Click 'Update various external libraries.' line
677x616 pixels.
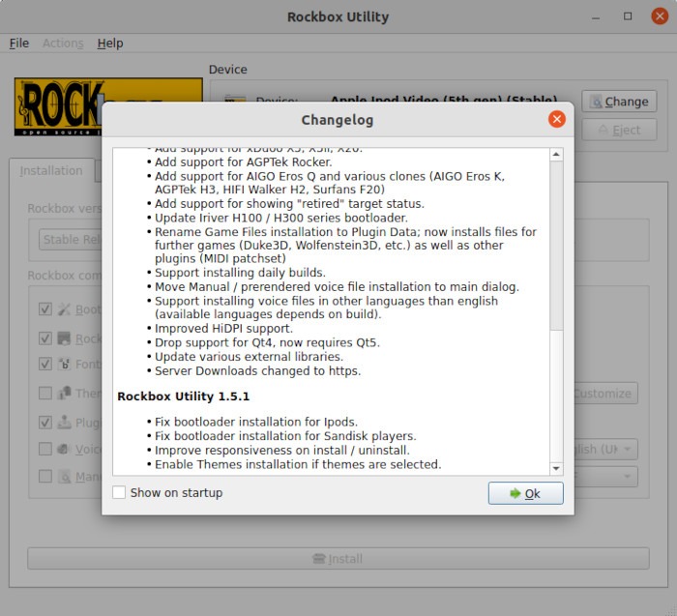249,357
